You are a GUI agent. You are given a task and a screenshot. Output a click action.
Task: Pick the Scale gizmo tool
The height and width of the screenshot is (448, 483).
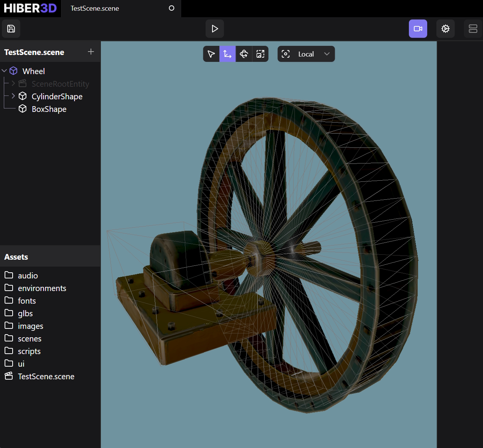260,54
